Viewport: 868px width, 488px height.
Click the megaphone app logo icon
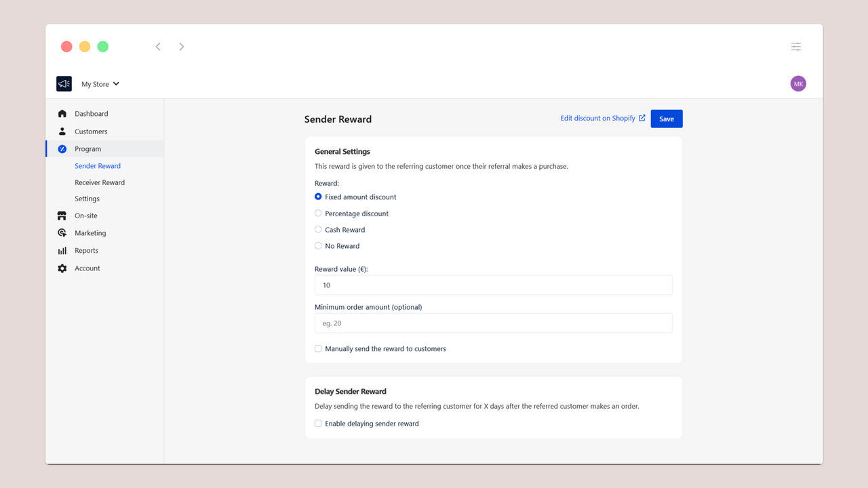tap(64, 84)
